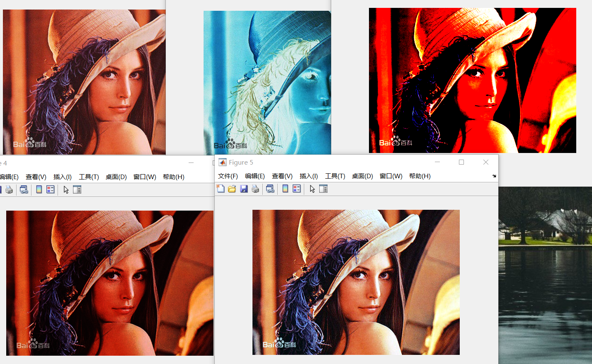
Task: Click Print icon in Figure 5 toolbar
Action: click(x=255, y=189)
